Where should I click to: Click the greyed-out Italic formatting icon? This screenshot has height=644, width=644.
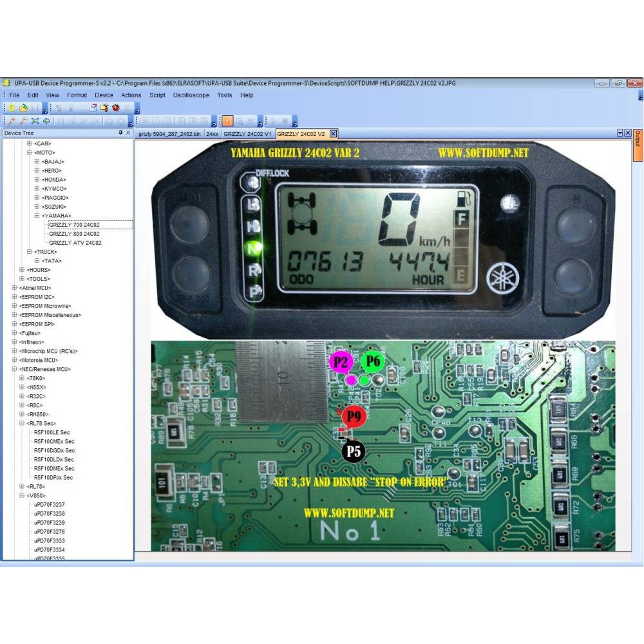click(x=156, y=121)
